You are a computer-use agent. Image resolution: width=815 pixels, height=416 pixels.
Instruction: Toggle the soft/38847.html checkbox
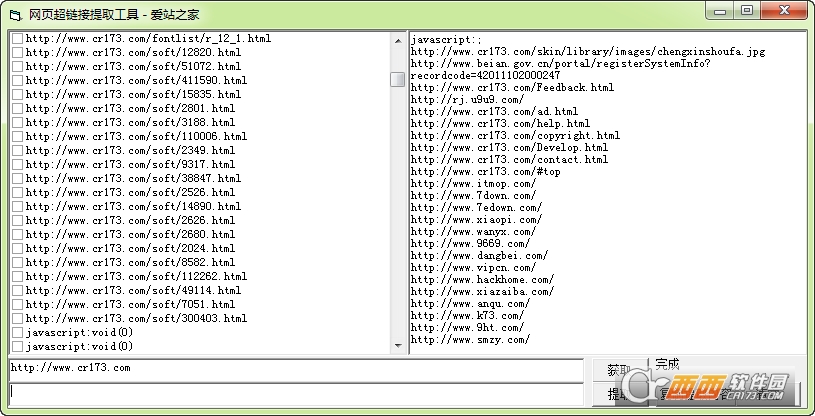click(x=17, y=178)
